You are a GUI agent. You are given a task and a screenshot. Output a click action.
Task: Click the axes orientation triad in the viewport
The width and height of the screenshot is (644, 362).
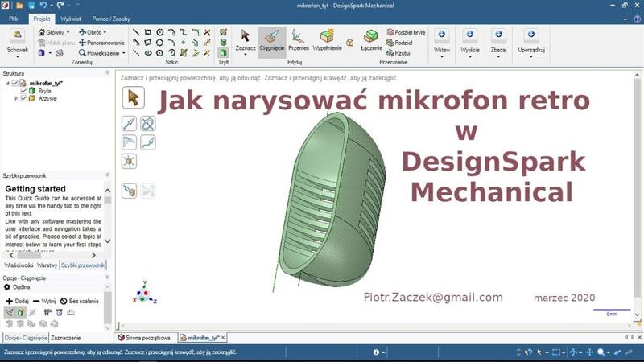(x=145, y=293)
